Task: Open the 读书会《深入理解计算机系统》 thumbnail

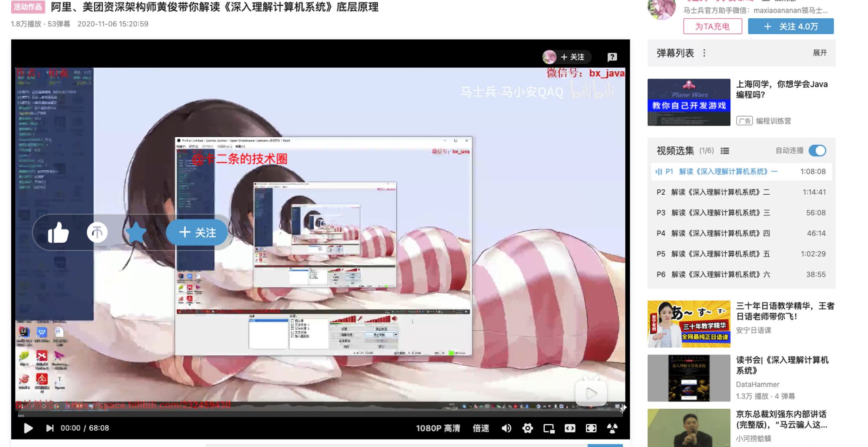Action: [x=689, y=378]
